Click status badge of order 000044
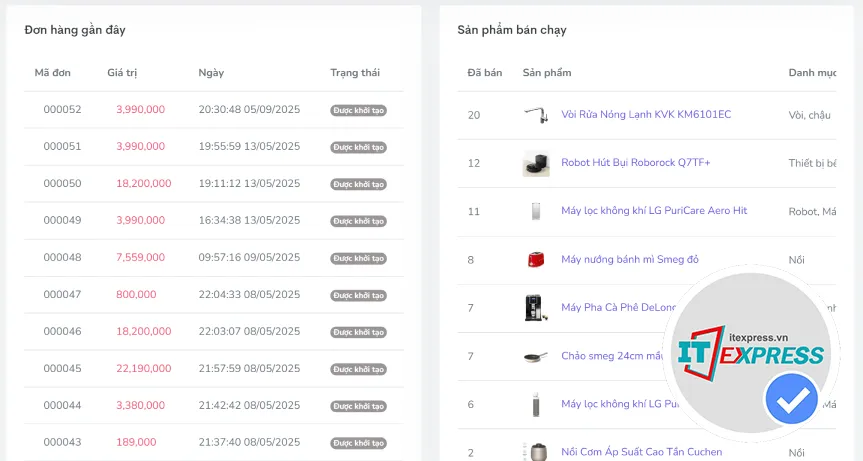This screenshot has width=863, height=461. tap(358, 406)
